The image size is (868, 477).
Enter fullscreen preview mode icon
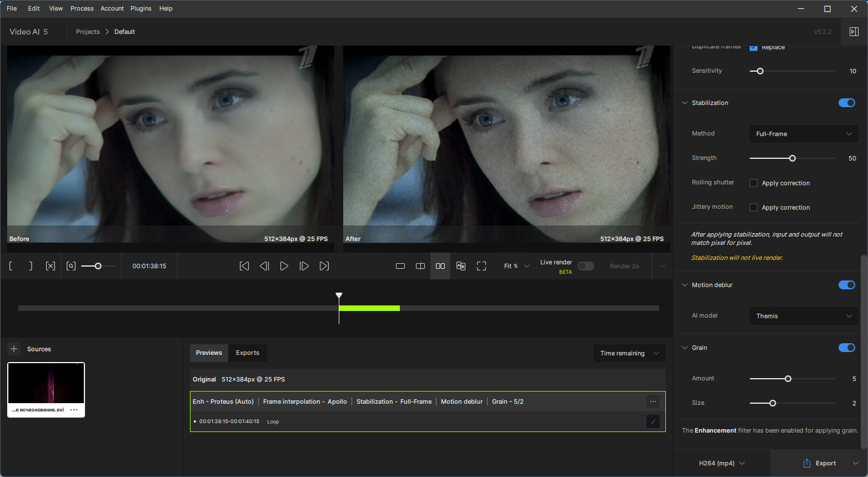pos(481,266)
